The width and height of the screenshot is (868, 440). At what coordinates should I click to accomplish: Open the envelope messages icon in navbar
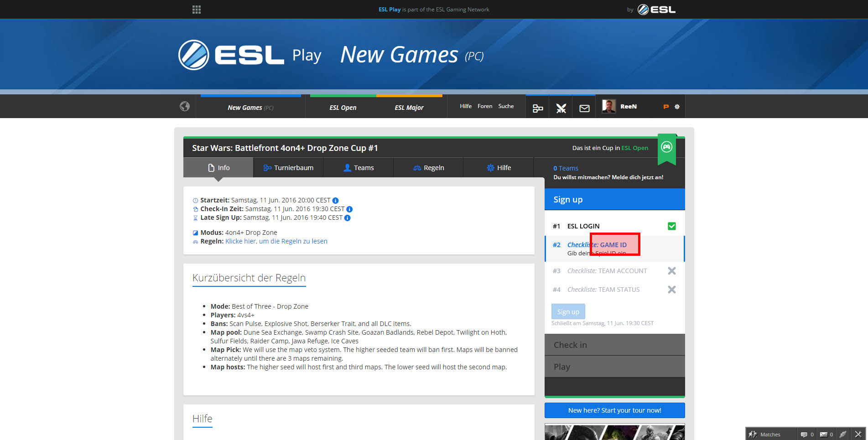pos(584,109)
